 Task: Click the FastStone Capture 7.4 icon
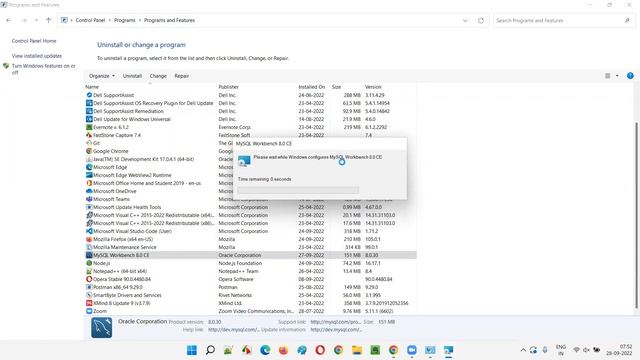click(x=89, y=135)
